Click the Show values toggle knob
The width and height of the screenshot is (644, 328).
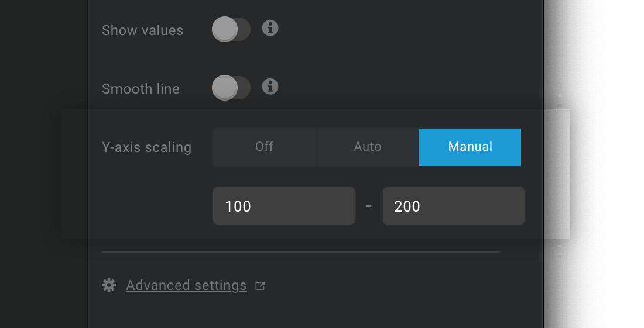tap(225, 29)
